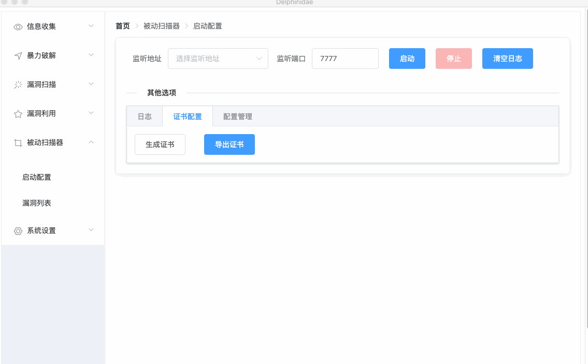The width and height of the screenshot is (588, 364).
Task: Switch to the 日志 tab
Action: click(x=145, y=117)
